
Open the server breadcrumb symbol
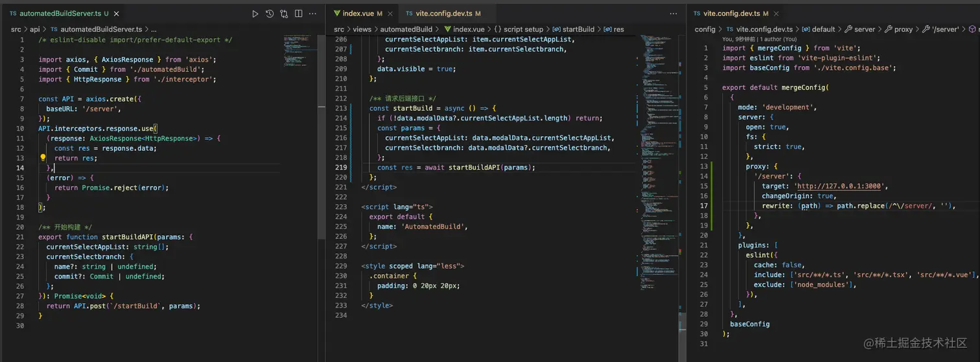860,29
